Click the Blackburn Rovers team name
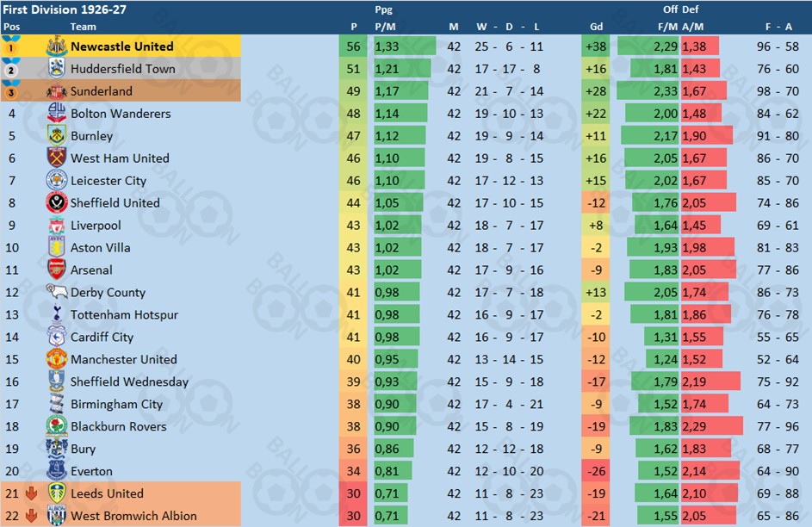Viewport: 812px width, 527px height. [119, 426]
